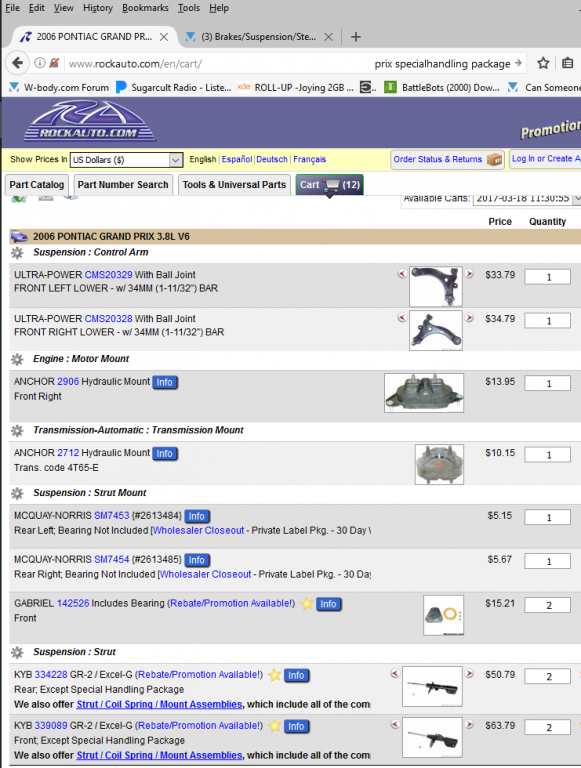Click gear icon beside Suspension : Strut Mount
This screenshot has height=768, width=581.
(17, 493)
